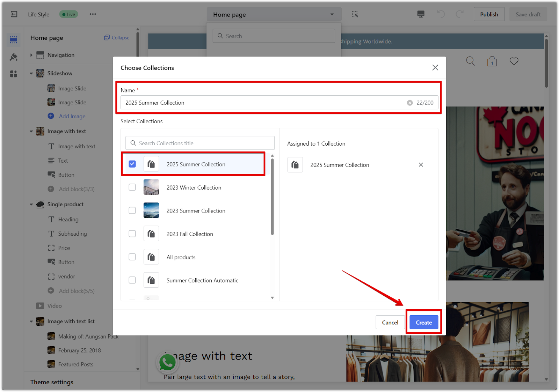Check the 2023 Fall Collection checkbox
Screen dimensions: 559x392
click(x=132, y=234)
